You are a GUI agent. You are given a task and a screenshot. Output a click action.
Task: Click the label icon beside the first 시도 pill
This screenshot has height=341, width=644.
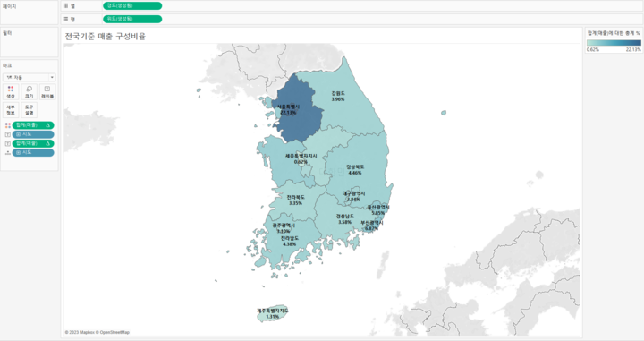(7, 135)
